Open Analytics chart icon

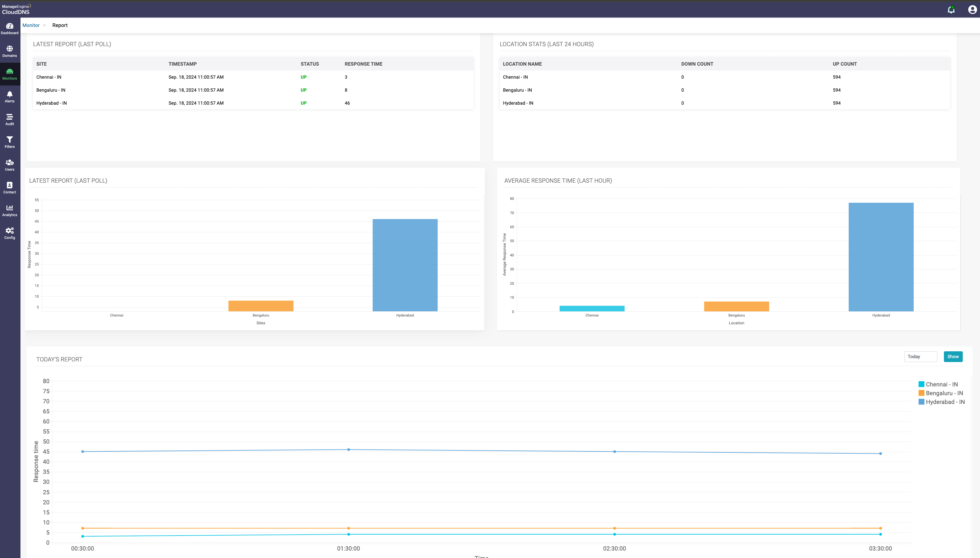tap(9, 210)
